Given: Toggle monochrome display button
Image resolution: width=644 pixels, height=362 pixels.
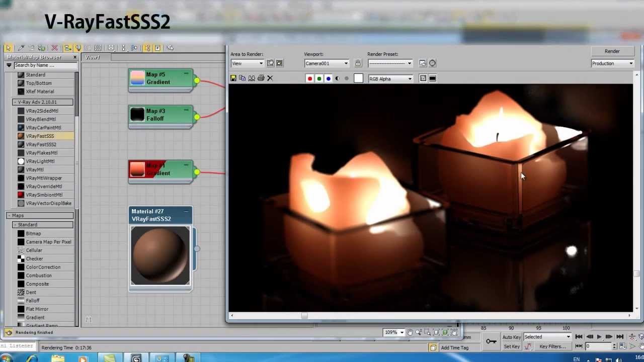Looking at the screenshot, I should [346, 78].
